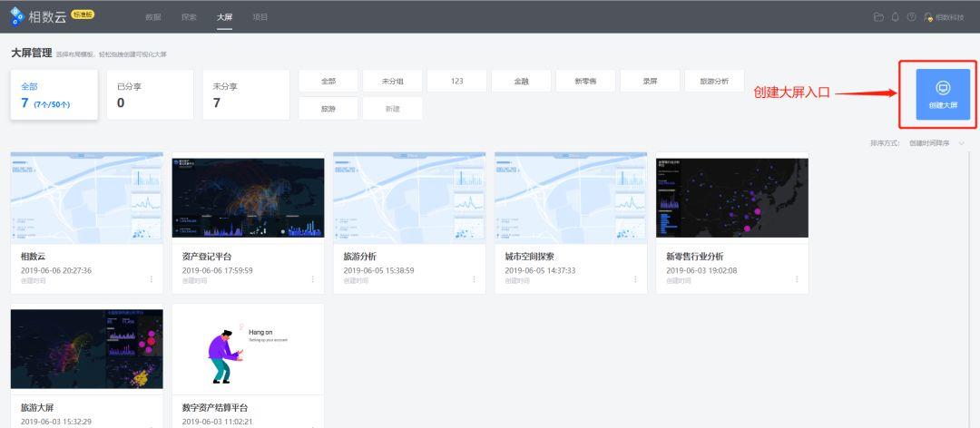
Task: Switch to the 数据 nav tab
Action: point(153,17)
